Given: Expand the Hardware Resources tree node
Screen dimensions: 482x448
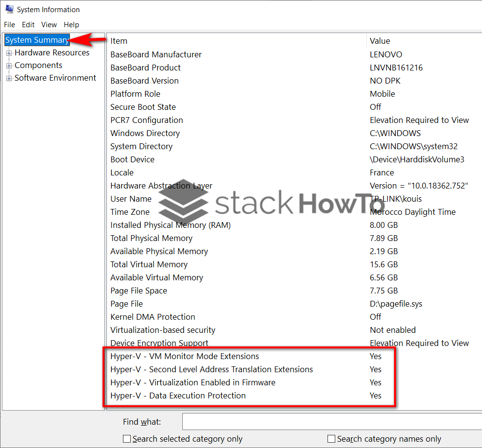Looking at the screenshot, I should (9, 52).
